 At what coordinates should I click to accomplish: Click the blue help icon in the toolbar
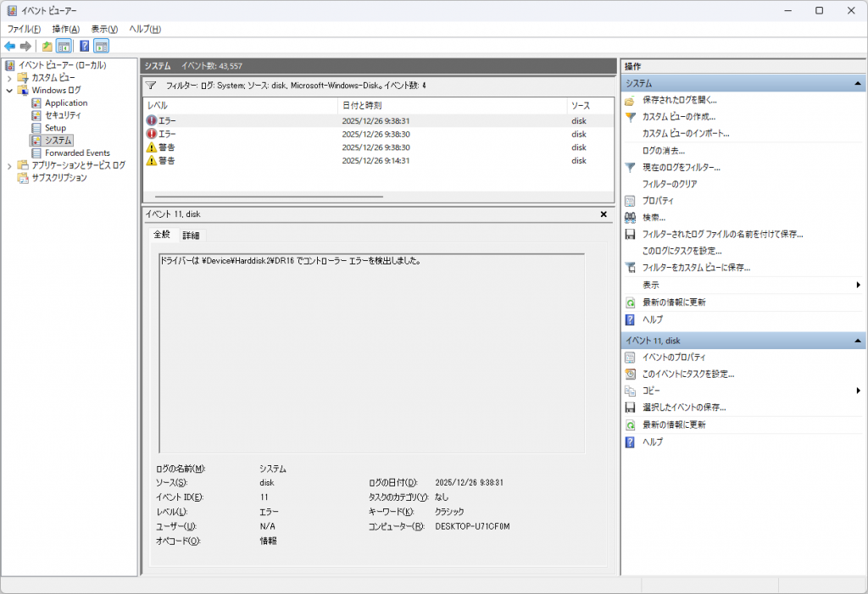pos(84,46)
